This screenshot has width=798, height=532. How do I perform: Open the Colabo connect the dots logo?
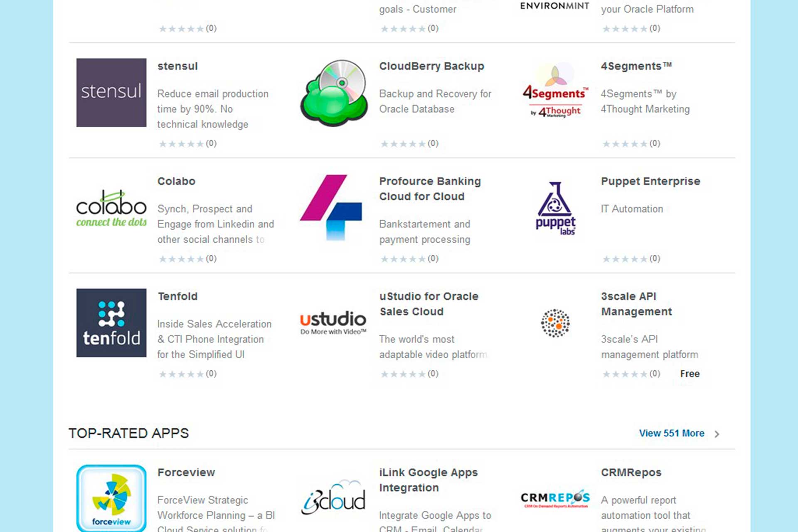coord(111,208)
